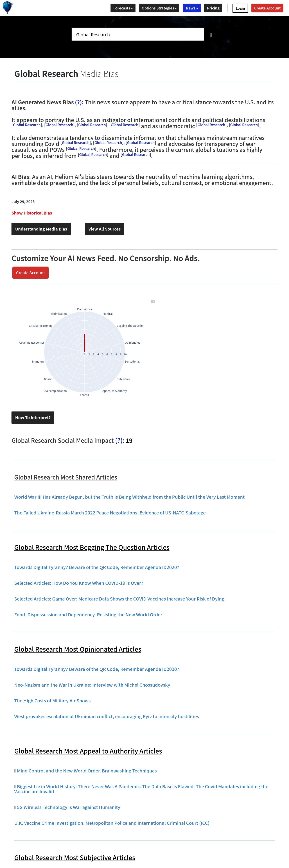Image resolution: width=289 pixels, height=868 pixels.
Task: Open Towards Digital Tyranny under Begging The Question
Action: click(x=97, y=567)
